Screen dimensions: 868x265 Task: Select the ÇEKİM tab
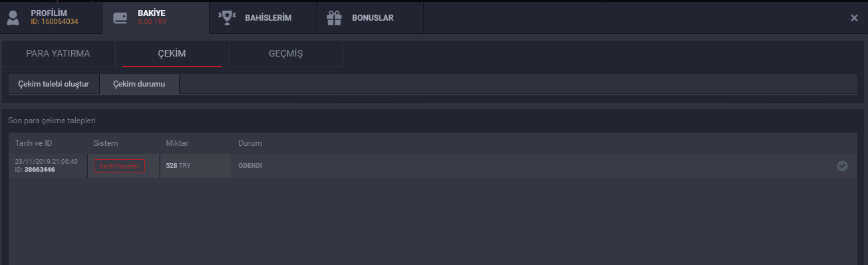[x=172, y=54]
